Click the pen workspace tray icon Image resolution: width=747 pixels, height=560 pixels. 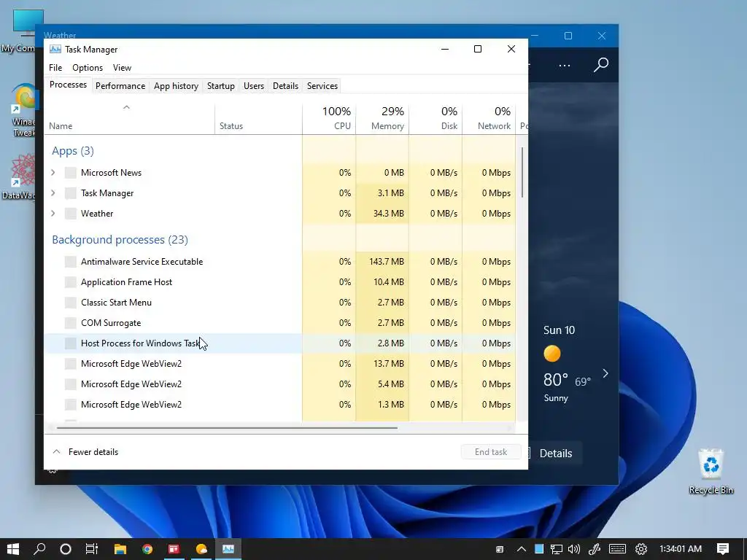595,549
